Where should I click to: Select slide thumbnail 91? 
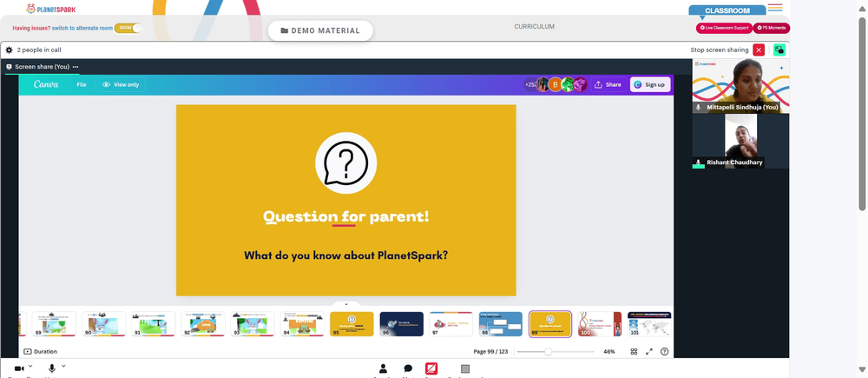point(154,323)
